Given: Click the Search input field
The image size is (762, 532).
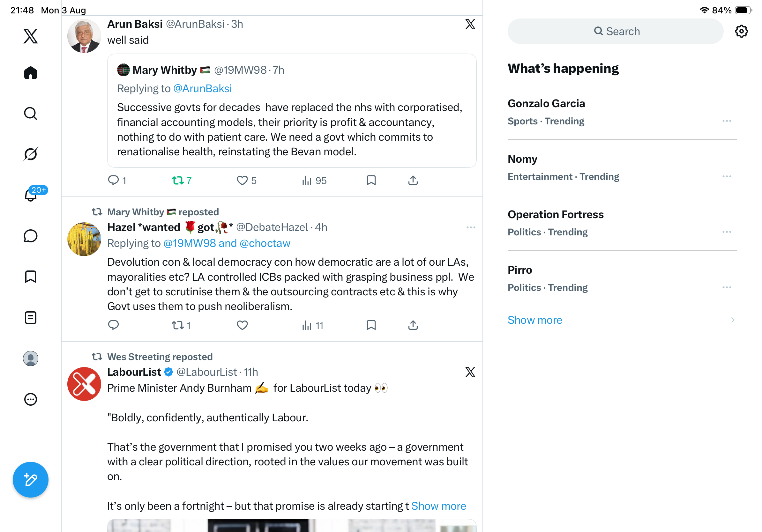Looking at the screenshot, I should 615,32.
